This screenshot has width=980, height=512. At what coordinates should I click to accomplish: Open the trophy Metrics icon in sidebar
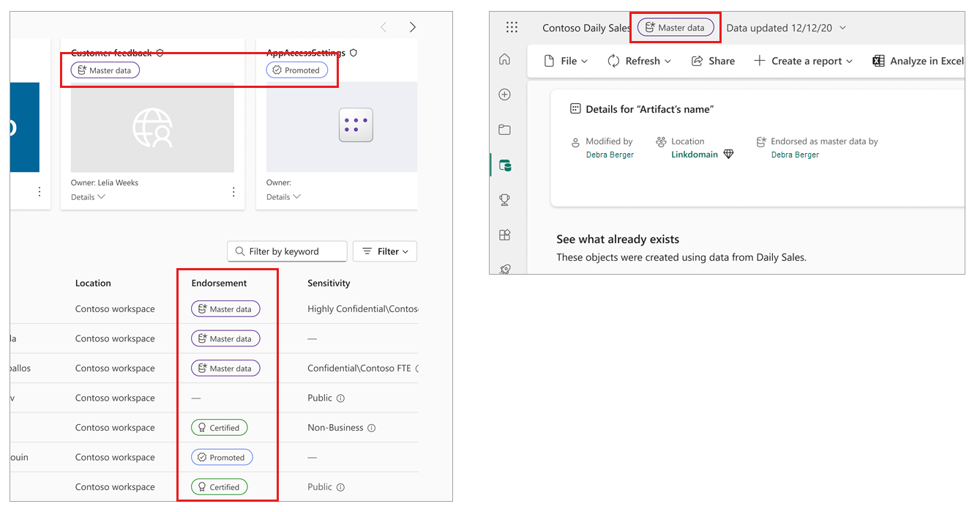pos(504,199)
